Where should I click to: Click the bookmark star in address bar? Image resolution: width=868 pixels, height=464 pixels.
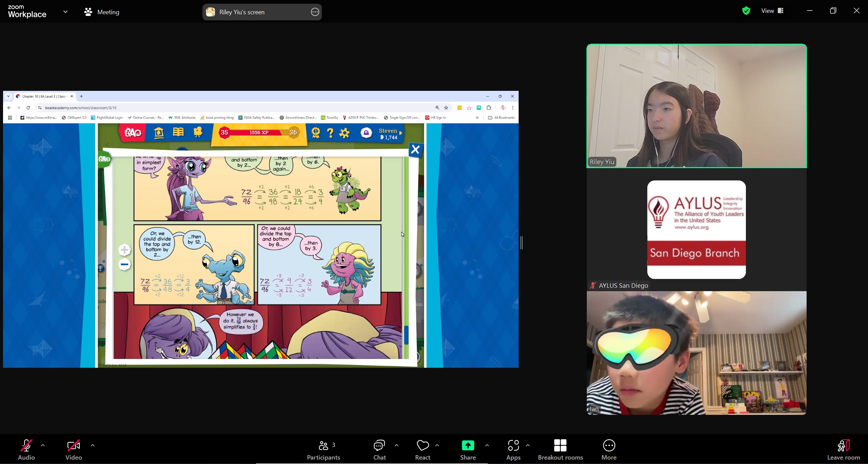[446, 108]
